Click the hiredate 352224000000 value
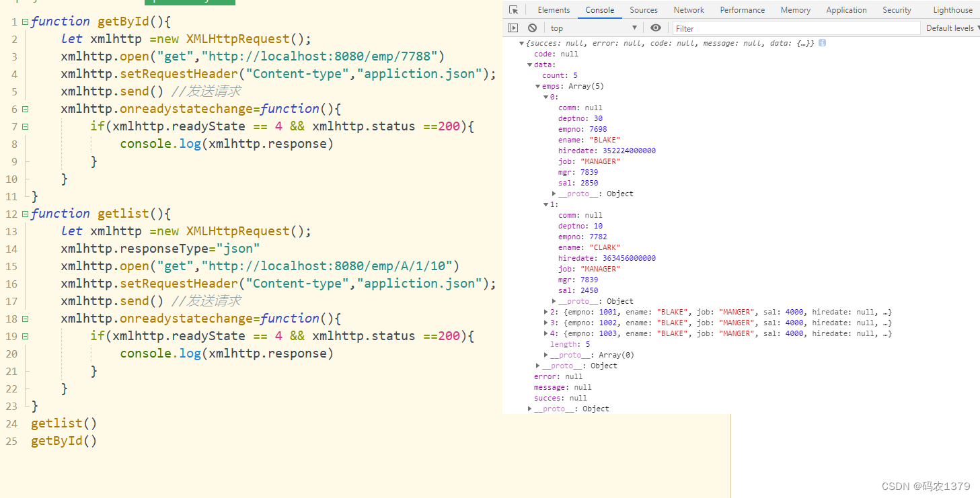Viewport: 980px width, 498px height. 629,151
